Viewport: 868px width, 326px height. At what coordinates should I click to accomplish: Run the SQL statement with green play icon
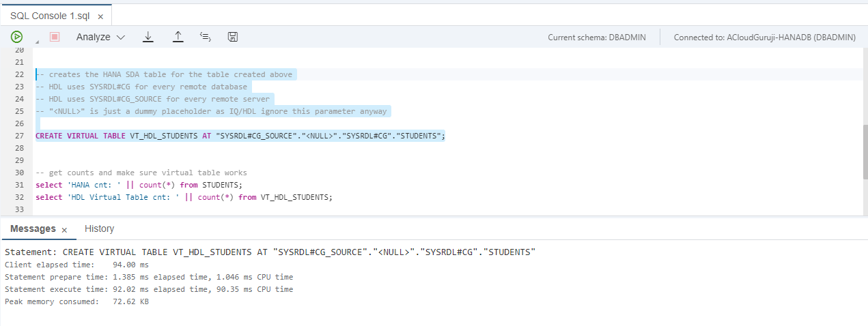[x=16, y=37]
